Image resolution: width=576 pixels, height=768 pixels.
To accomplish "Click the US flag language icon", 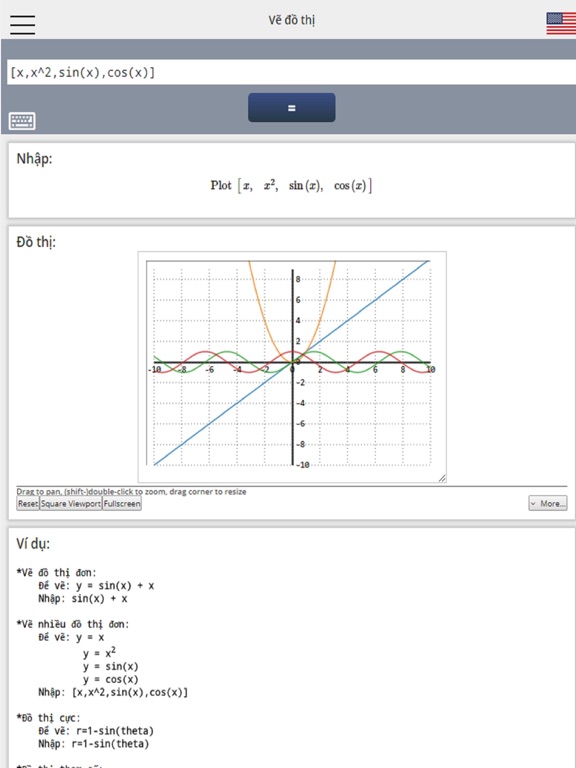I will click(x=561, y=24).
